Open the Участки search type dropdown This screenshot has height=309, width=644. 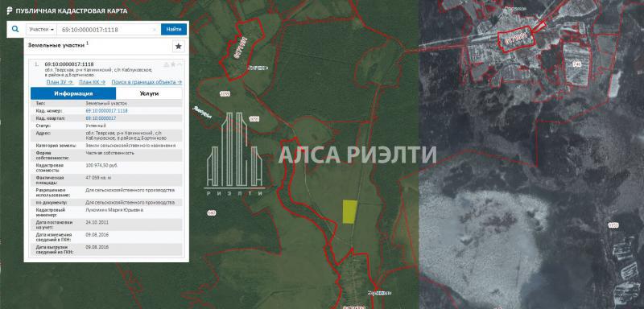tap(42, 30)
